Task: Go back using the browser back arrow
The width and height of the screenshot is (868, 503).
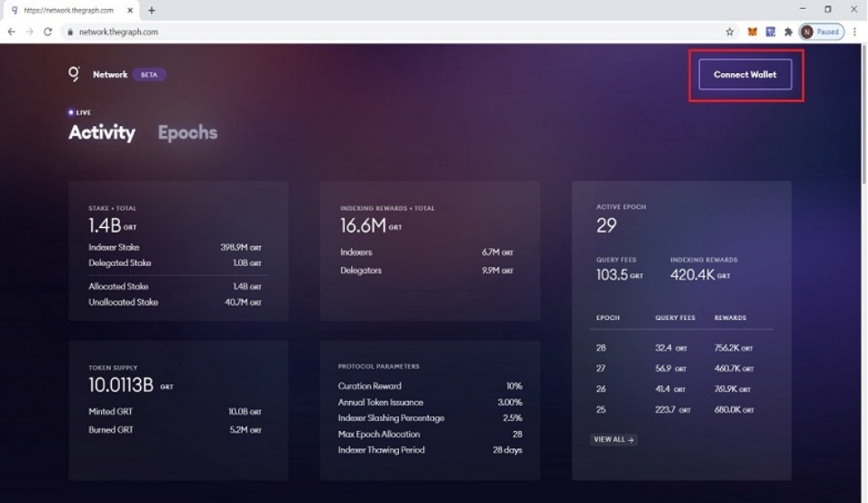Action: (x=12, y=32)
